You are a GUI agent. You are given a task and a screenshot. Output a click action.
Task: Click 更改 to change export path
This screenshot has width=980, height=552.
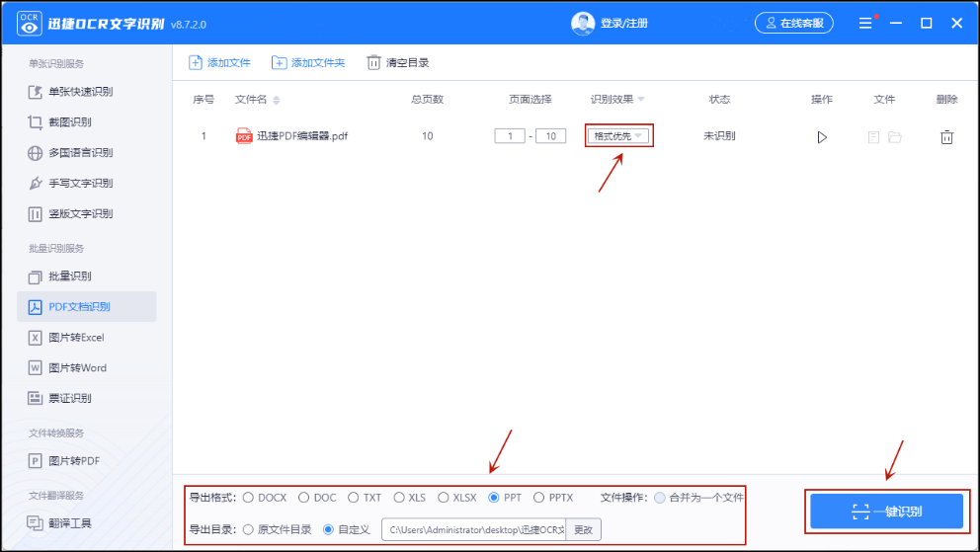tap(583, 529)
